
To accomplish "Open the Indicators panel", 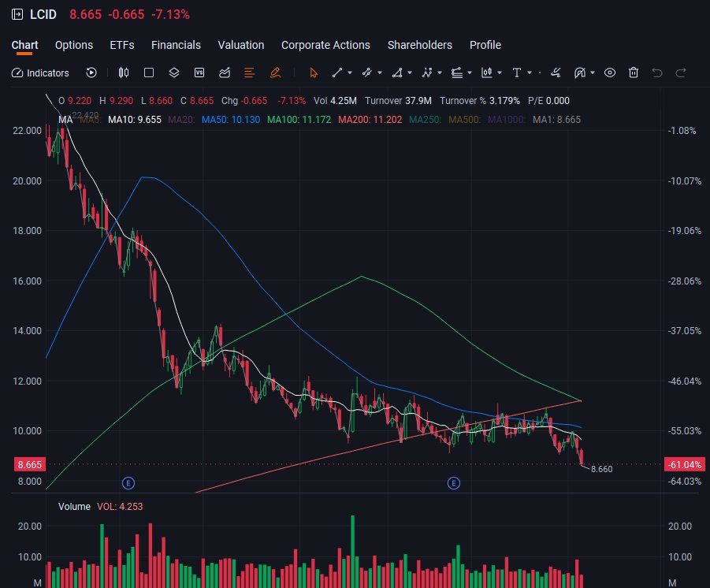I will point(40,73).
